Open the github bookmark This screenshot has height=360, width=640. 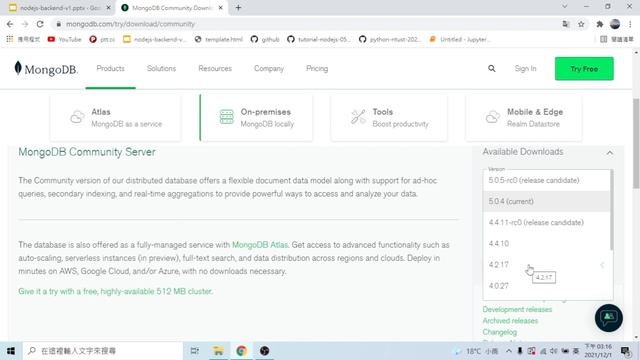[265, 39]
